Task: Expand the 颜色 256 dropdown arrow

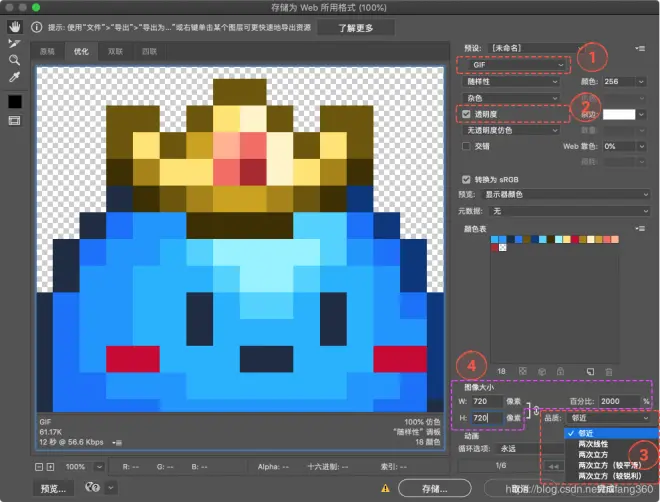Action: [641, 82]
